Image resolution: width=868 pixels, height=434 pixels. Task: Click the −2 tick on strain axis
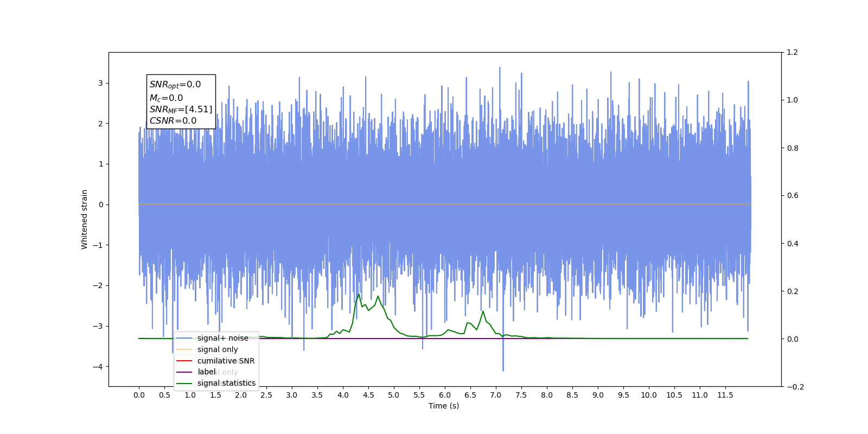pos(98,286)
